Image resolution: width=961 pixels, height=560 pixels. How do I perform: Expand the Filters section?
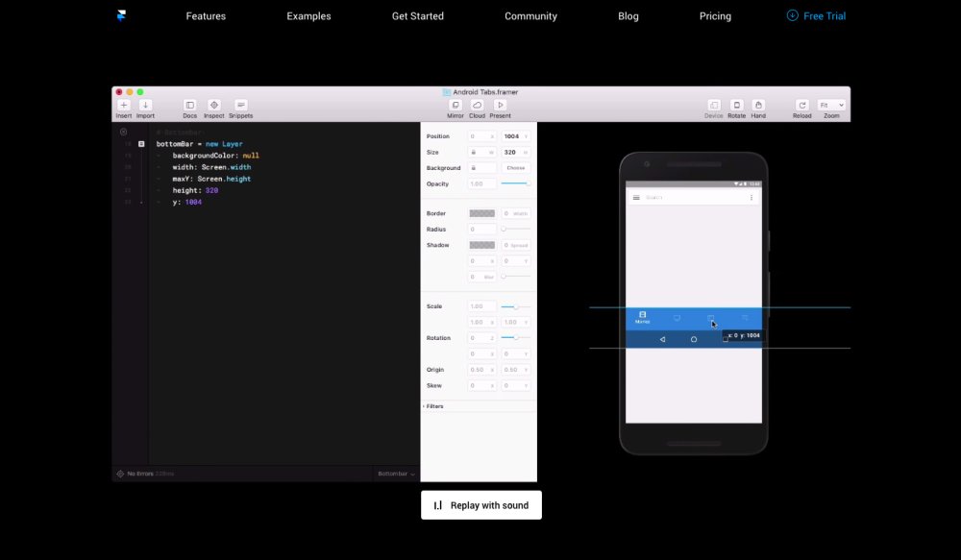pyautogui.click(x=433, y=406)
